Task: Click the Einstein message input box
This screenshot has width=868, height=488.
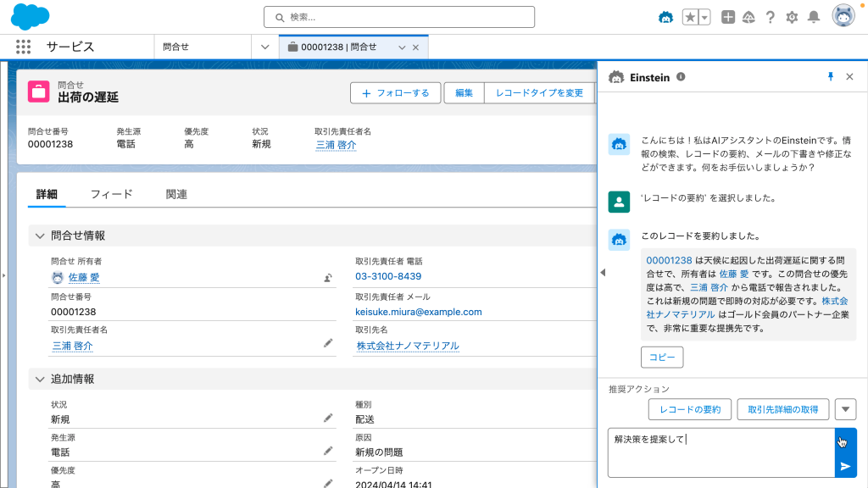Action: pos(721,452)
